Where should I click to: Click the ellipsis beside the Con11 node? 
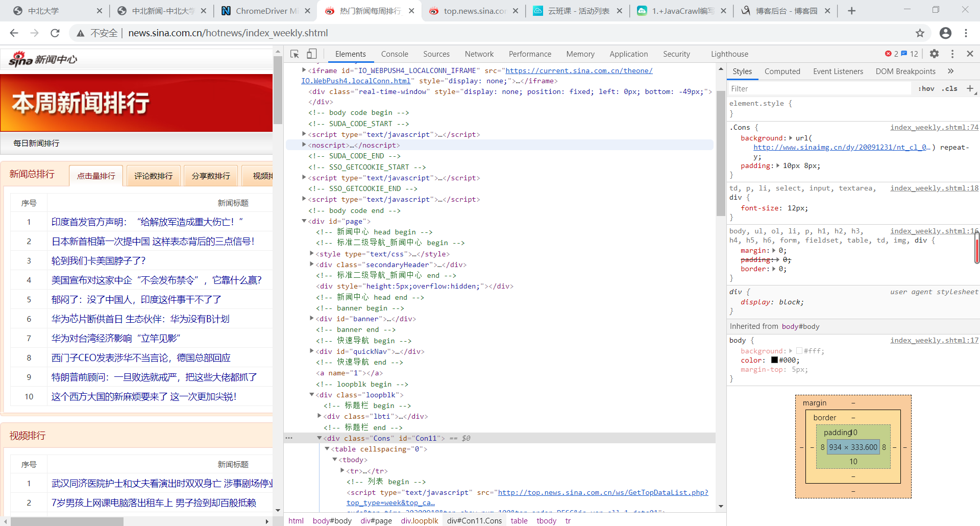[x=289, y=438]
